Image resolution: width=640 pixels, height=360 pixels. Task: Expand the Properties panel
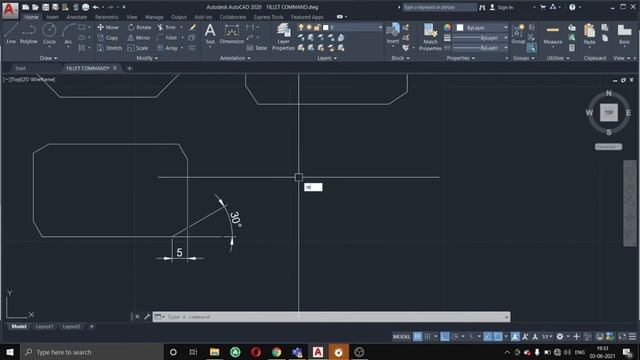[461, 58]
